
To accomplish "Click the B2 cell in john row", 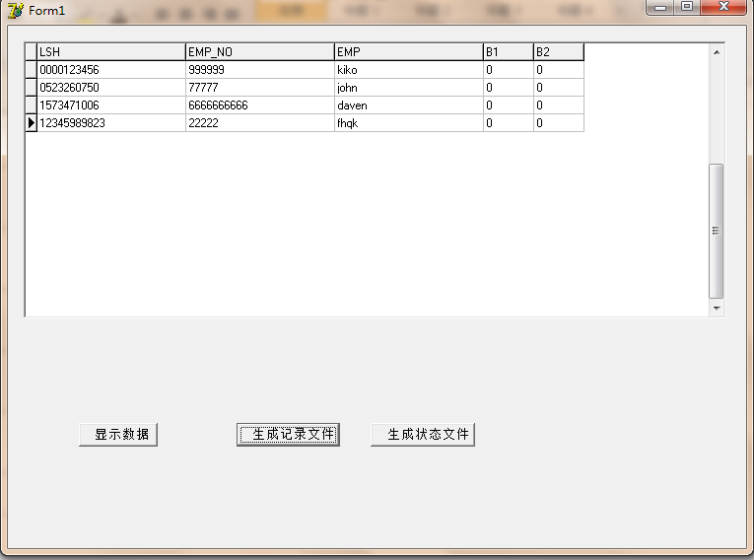I will click(559, 88).
